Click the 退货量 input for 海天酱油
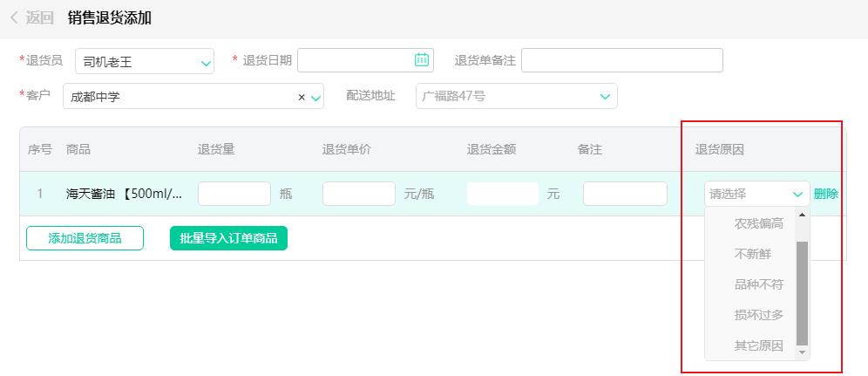This screenshot has width=868, height=376. pyautogui.click(x=234, y=194)
